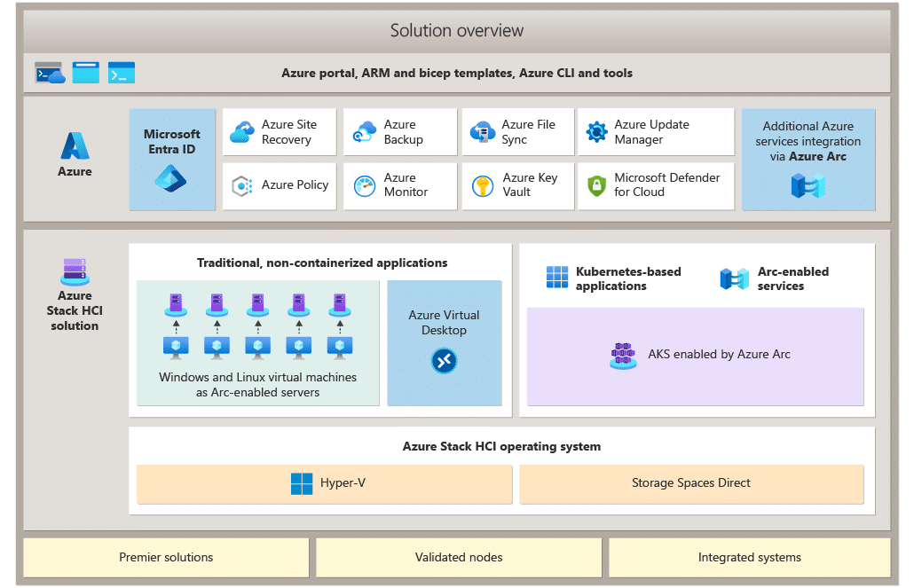Screen dimensions: 914x588
Task: Click the Defender for Cloud shield icon
Action: pyautogui.click(x=596, y=186)
